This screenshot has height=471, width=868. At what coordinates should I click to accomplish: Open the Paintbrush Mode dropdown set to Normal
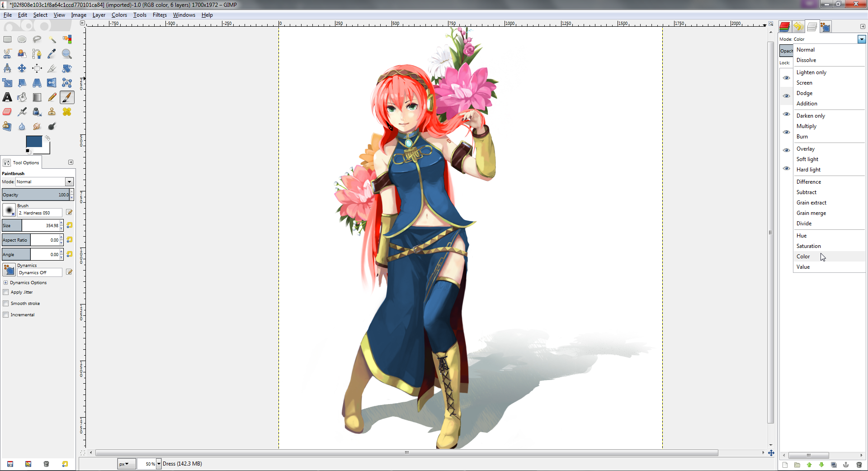click(x=44, y=182)
